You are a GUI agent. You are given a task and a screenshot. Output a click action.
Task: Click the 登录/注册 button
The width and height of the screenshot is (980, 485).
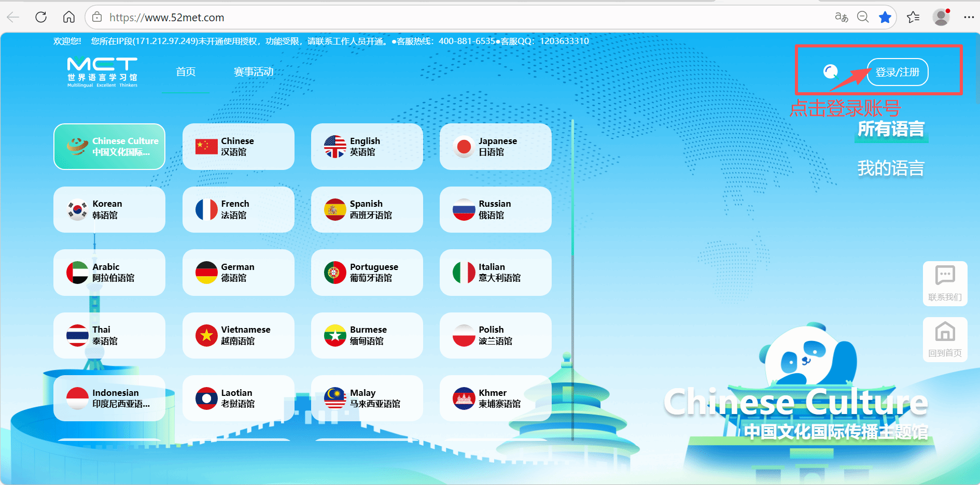click(x=897, y=72)
